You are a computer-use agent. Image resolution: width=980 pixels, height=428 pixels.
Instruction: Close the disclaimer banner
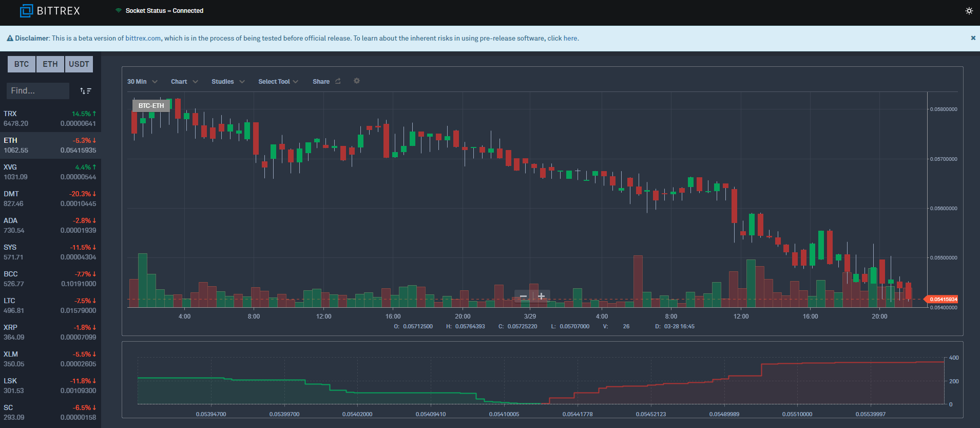(973, 38)
